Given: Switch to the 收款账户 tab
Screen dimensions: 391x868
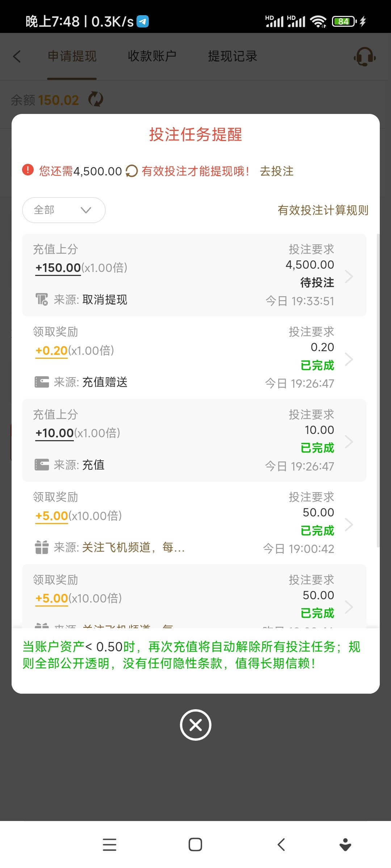Looking at the screenshot, I should click(x=152, y=56).
